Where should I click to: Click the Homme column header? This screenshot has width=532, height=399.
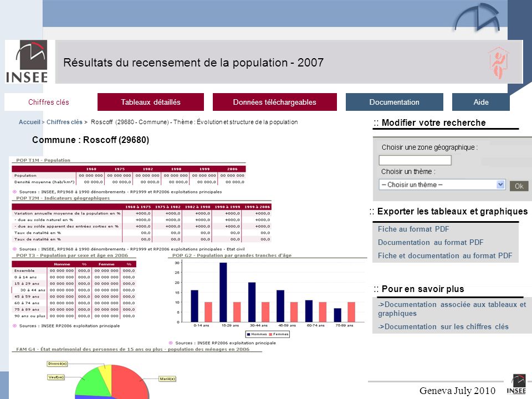click(62, 264)
